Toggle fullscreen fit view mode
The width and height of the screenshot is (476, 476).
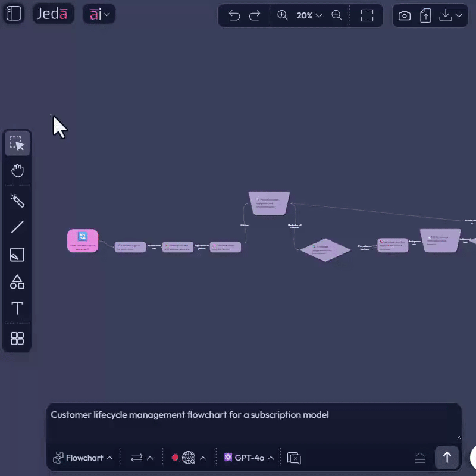pos(367,15)
